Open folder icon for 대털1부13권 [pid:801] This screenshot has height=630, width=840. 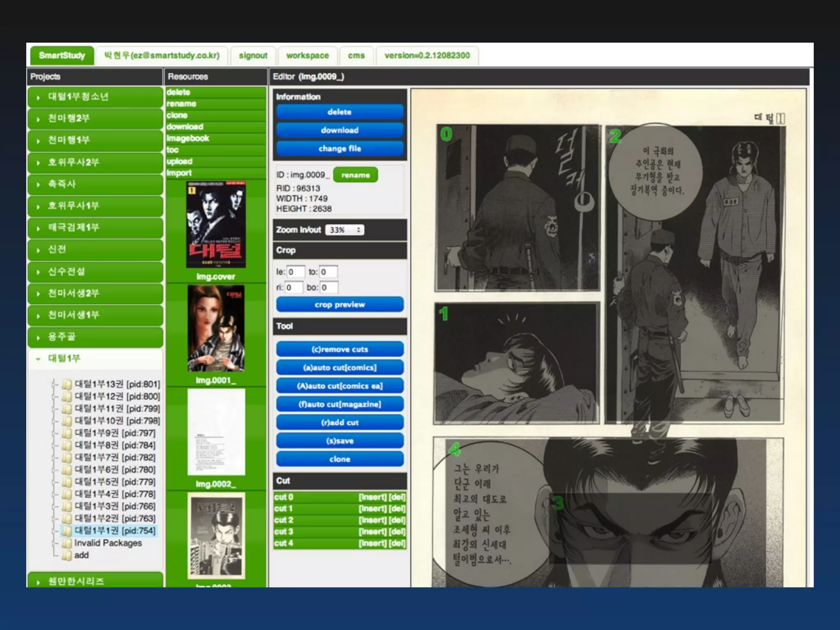coord(66,384)
